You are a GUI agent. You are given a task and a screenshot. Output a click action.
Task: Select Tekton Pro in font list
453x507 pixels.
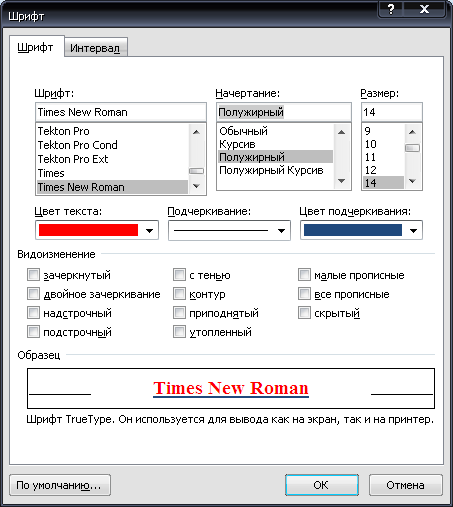click(x=112, y=131)
